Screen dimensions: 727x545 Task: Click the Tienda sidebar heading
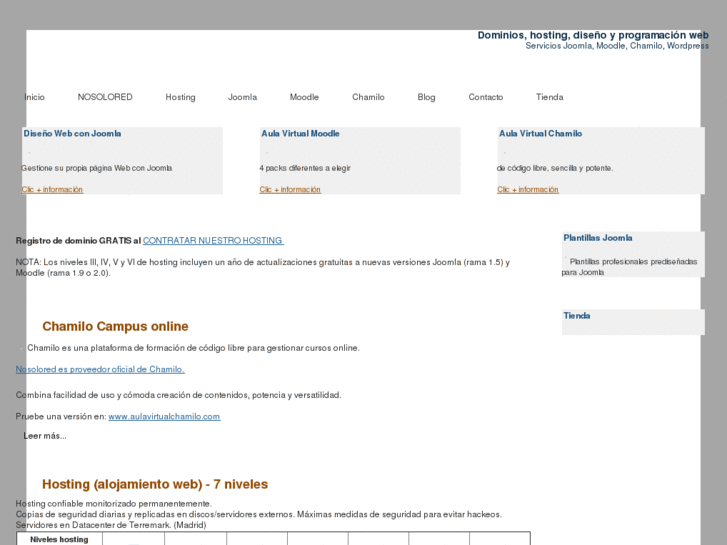(x=577, y=316)
